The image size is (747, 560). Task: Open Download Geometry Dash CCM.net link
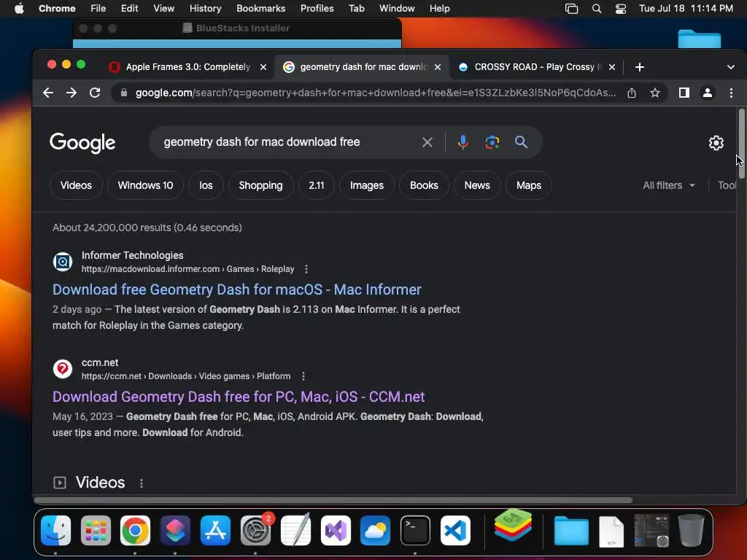[x=239, y=397]
